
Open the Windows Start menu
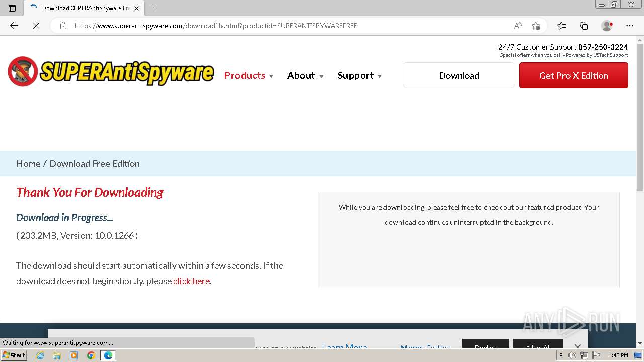point(14,355)
